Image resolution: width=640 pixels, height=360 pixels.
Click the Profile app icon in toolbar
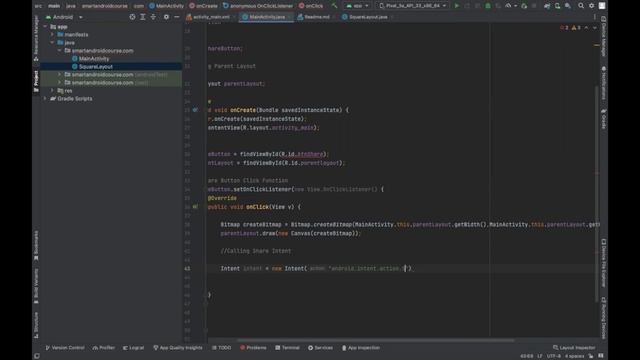508,6
